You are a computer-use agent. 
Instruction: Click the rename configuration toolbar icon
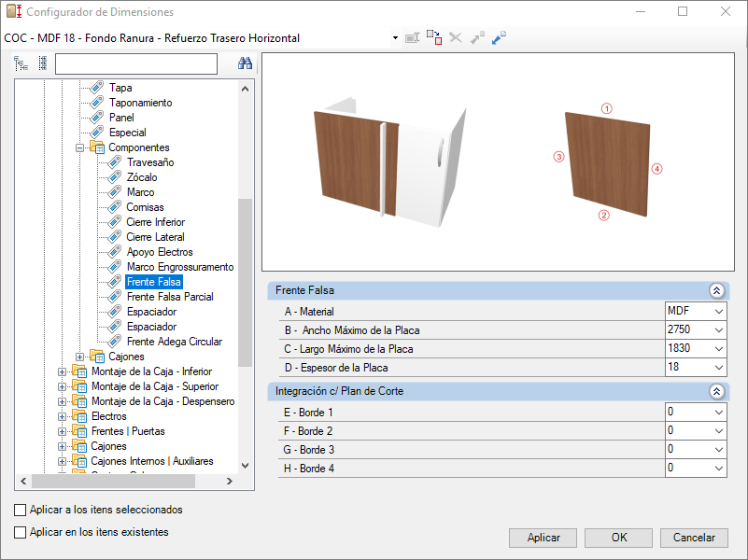tap(412, 37)
